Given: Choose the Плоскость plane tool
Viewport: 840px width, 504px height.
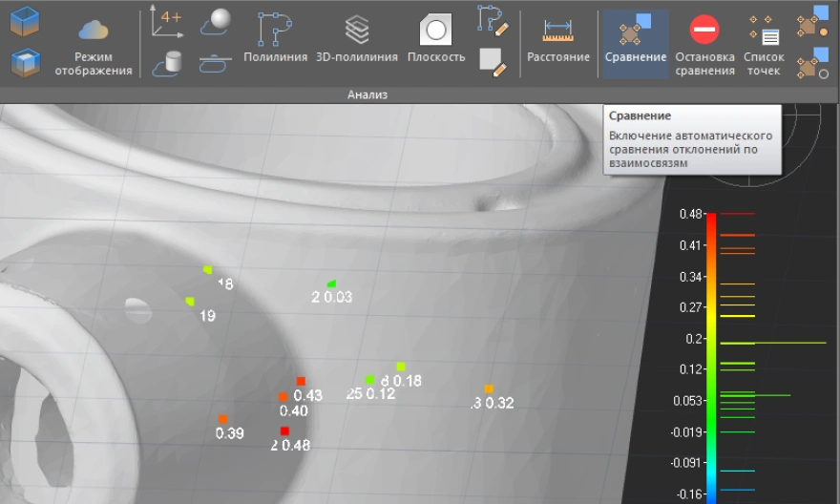Looking at the screenshot, I should (x=436, y=38).
